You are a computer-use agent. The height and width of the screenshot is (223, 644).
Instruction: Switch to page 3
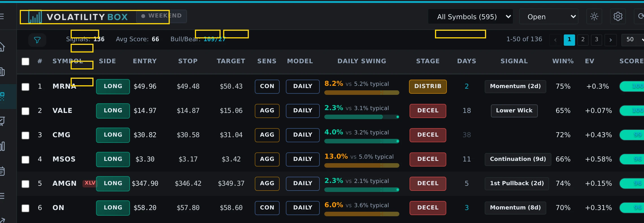click(596, 40)
